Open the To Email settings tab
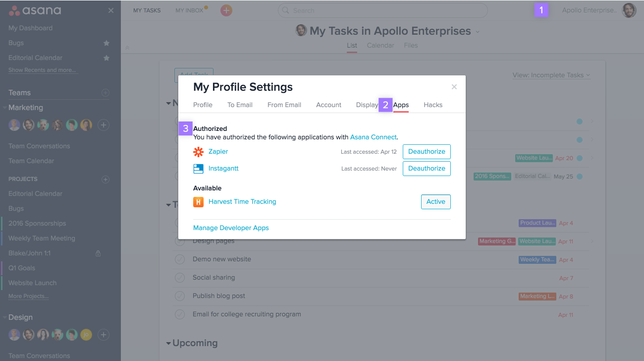 [x=240, y=105]
